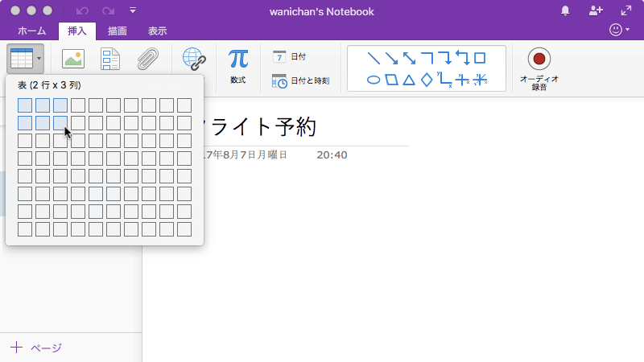Select the 2D cross axes shape
The width and height of the screenshot is (644, 362).
pos(462,80)
